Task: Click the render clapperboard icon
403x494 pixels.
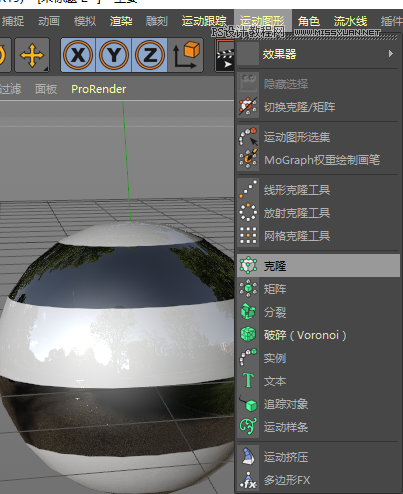Action: [225, 55]
